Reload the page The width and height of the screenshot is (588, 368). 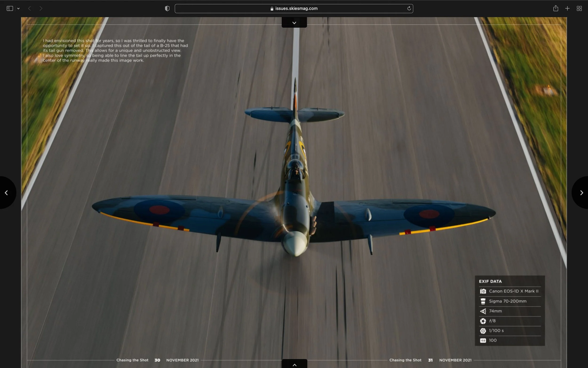(409, 8)
